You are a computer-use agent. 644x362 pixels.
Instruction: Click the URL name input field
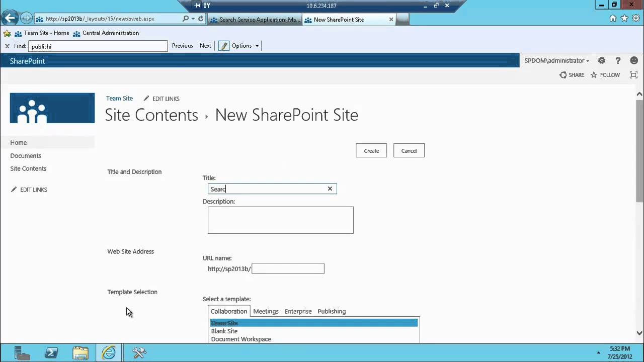288,268
